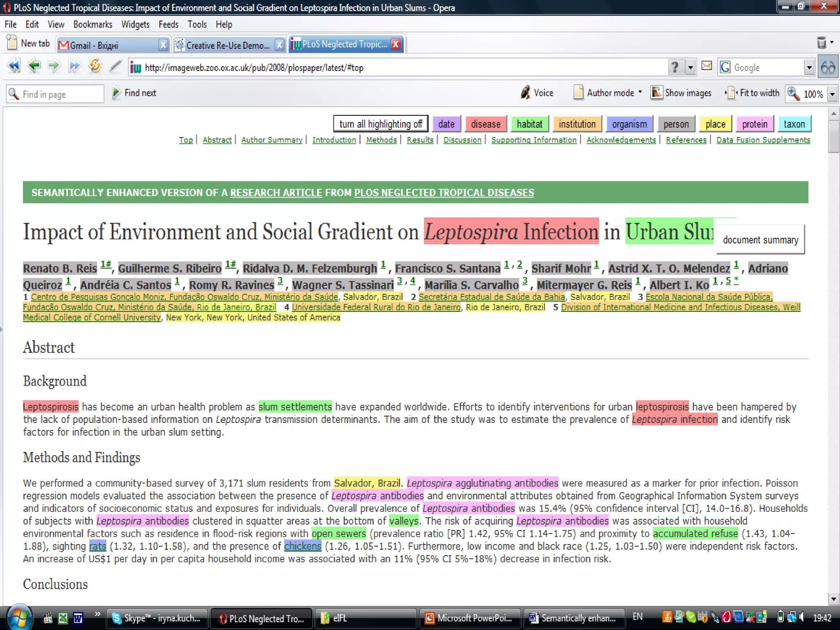Expand the Author mode dropdown
The image size is (840, 630).
pyautogui.click(x=640, y=92)
